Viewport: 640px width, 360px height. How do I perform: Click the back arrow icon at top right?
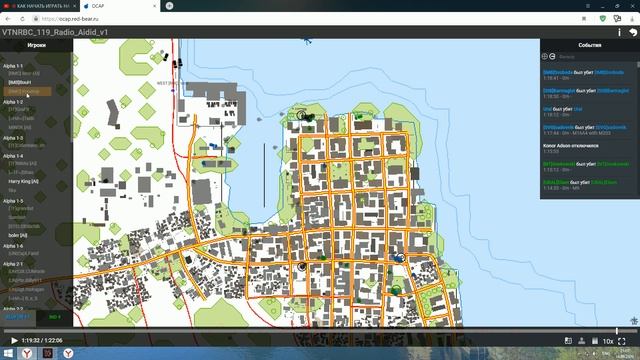pos(633,32)
